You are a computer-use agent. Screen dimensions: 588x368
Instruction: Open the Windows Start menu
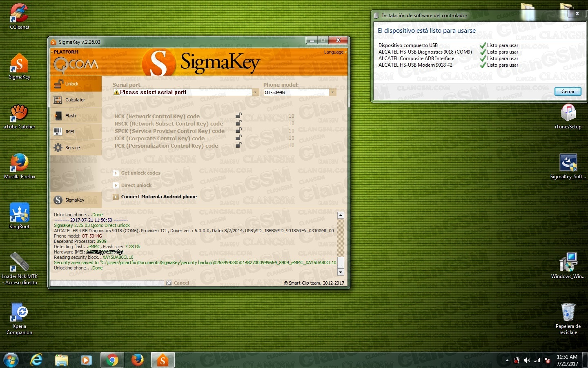click(x=11, y=360)
